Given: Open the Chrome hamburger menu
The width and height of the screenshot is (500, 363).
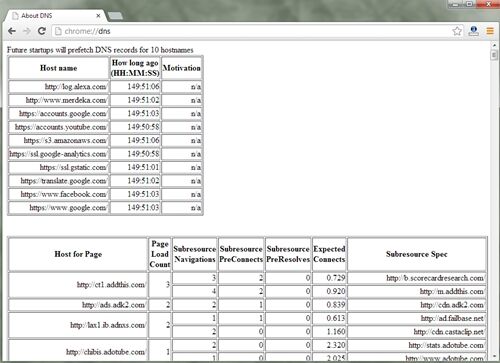Looking at the screenshot, I should (490, 31).
